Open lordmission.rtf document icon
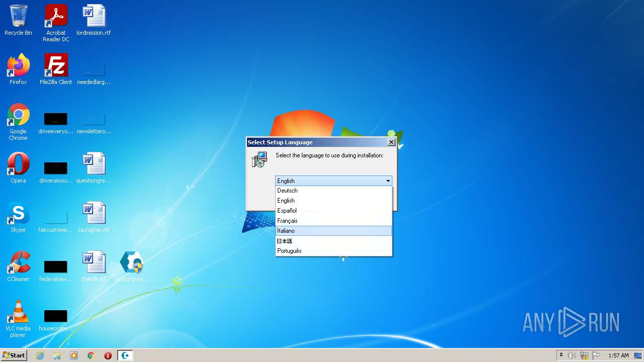The width and height of the screenshot is (644, 362). 94,20
